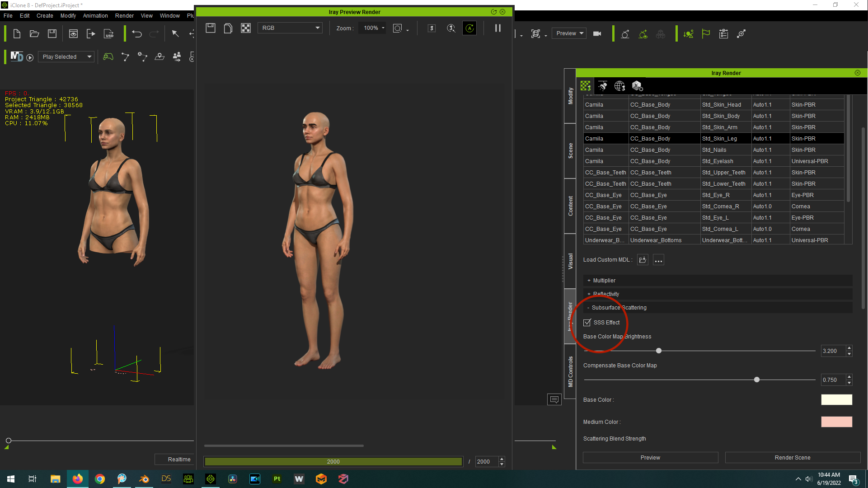Copy the Iray preview image
The width and height of the screenshot is (868, 488).
coord(228,28)
